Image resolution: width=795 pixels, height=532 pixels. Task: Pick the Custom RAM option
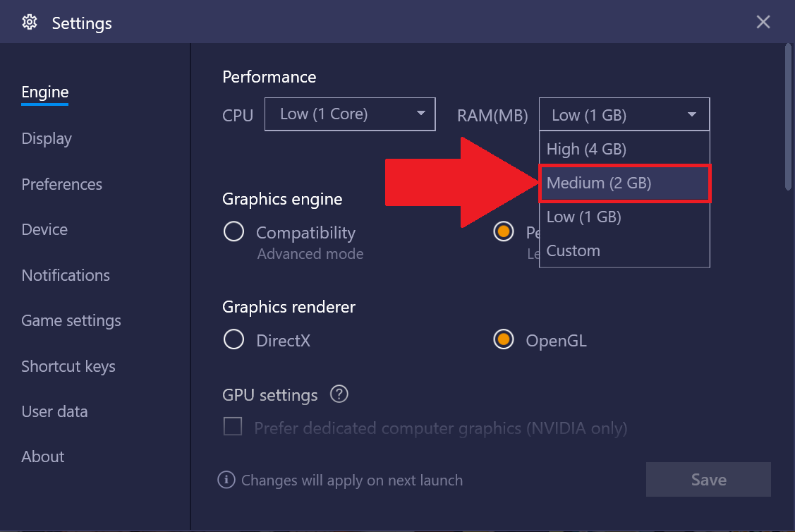(625, 250)
